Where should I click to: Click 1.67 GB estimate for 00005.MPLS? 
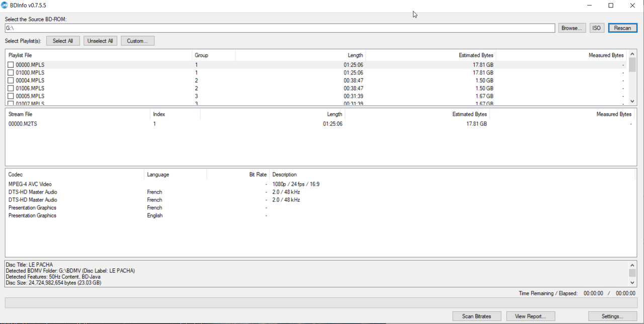[485, 96]
